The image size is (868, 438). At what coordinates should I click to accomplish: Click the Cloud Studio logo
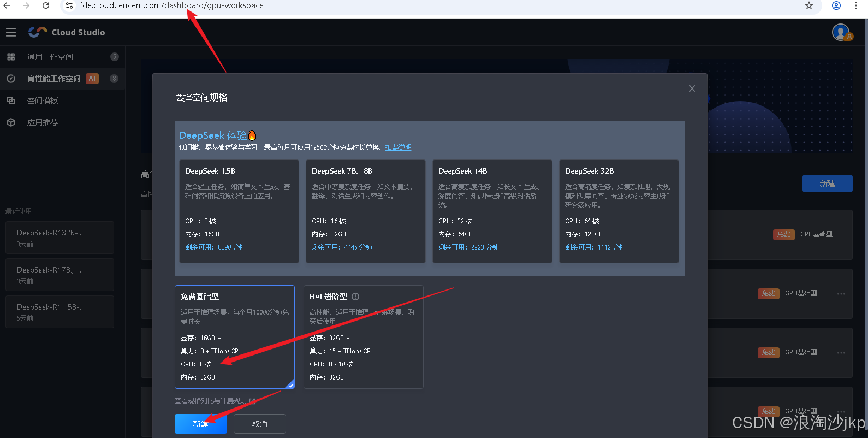click(x=67, y=32)
